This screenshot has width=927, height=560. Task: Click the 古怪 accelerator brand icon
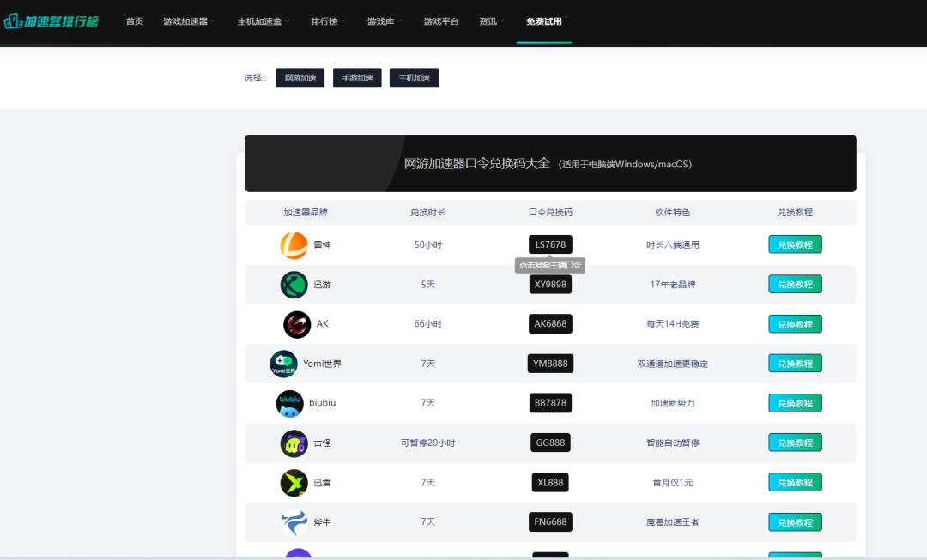point(294,443)
